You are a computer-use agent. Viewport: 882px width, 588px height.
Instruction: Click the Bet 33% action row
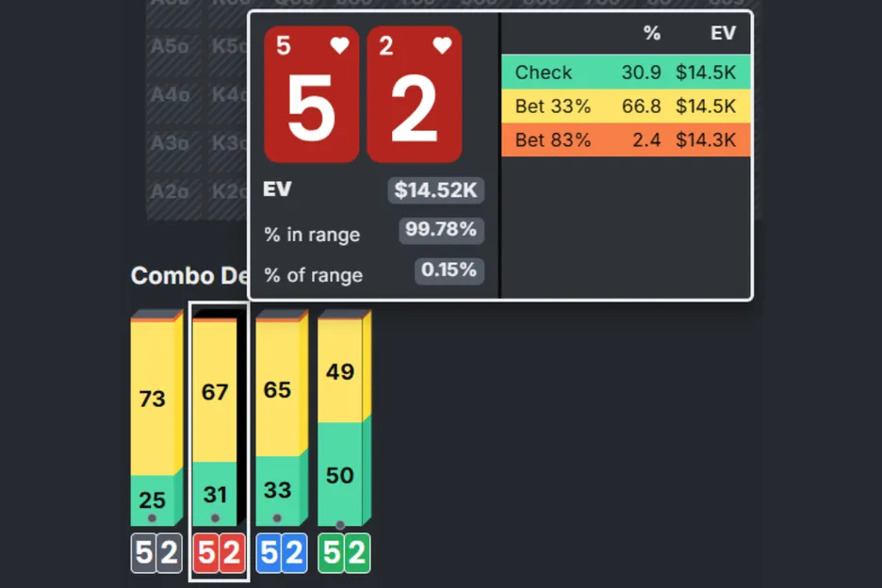pos(626,106)
